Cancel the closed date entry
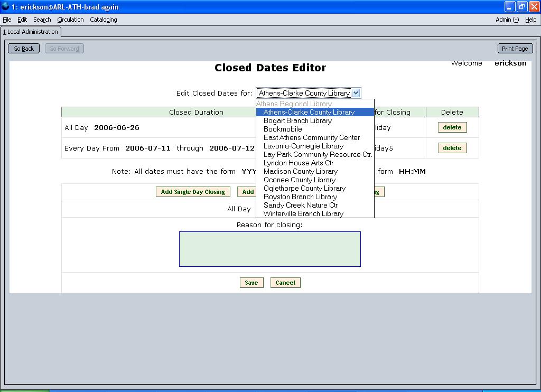Viewport: 541px width, 392px height. [285, 283]
